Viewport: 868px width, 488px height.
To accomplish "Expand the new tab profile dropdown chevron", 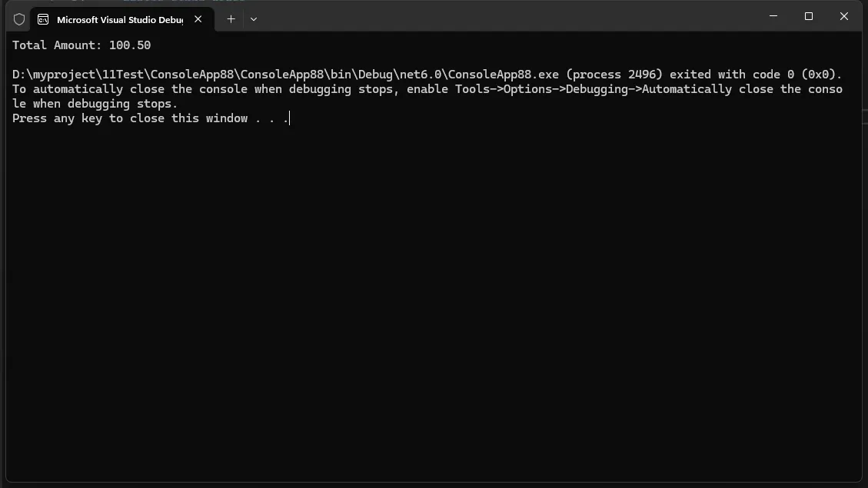I will 254,19.
